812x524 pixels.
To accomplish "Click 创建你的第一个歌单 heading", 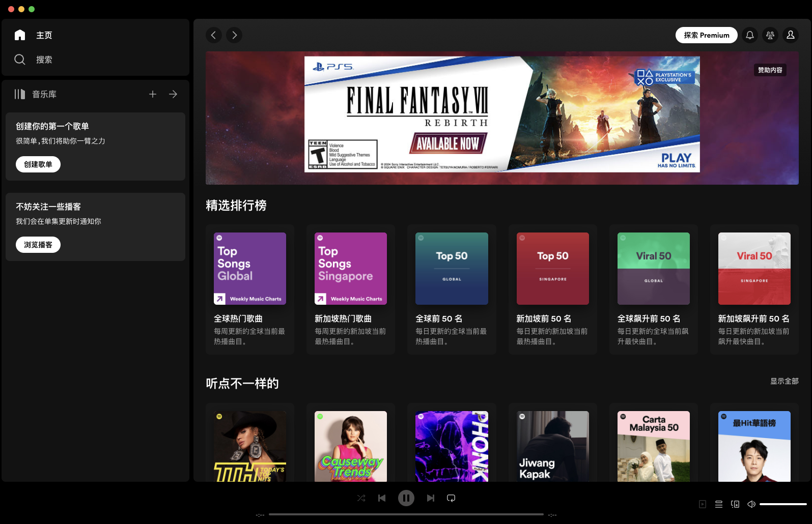I will pyautogui.click(x=52, y=126).
